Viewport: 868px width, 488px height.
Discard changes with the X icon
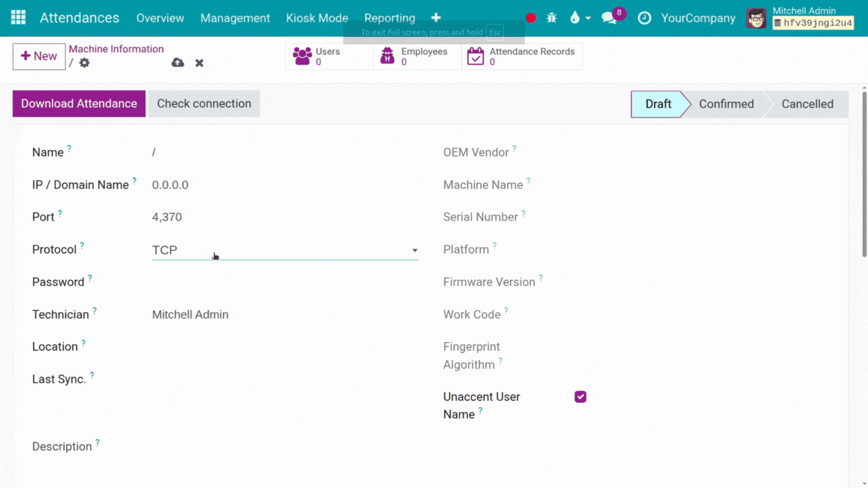point(200,63)
